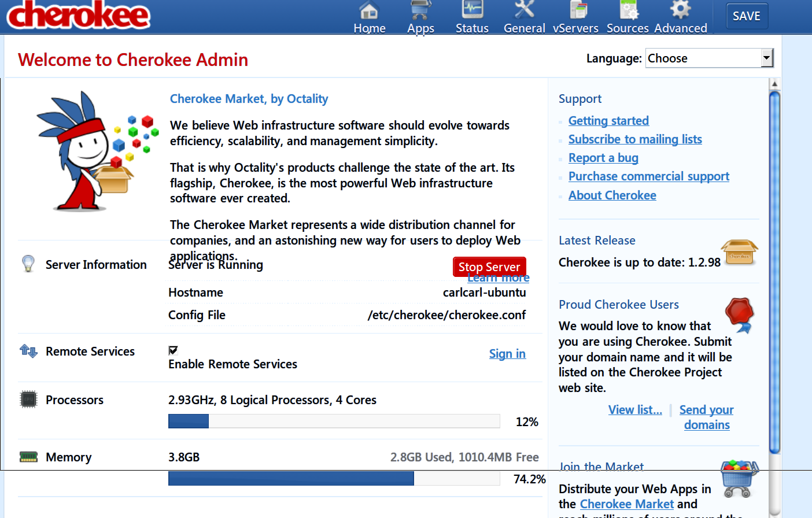Click the Memory RAM icon

click(x=28, y=457)
